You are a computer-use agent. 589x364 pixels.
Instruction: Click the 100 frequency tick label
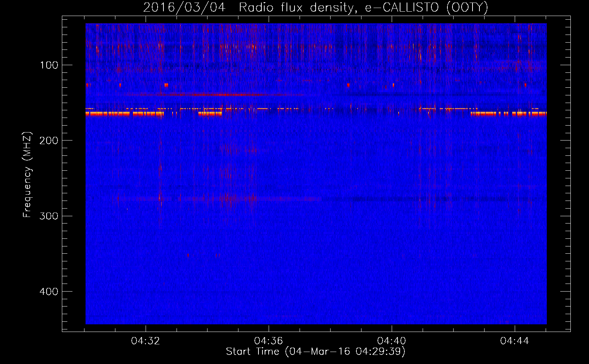pos(49,66)
